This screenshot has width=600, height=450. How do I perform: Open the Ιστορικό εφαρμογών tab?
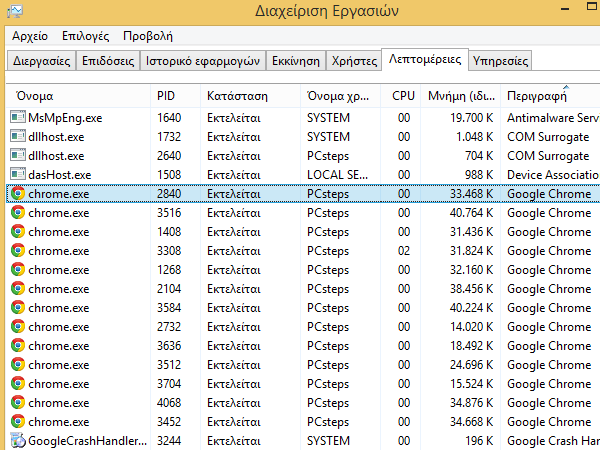coord(203,61)
